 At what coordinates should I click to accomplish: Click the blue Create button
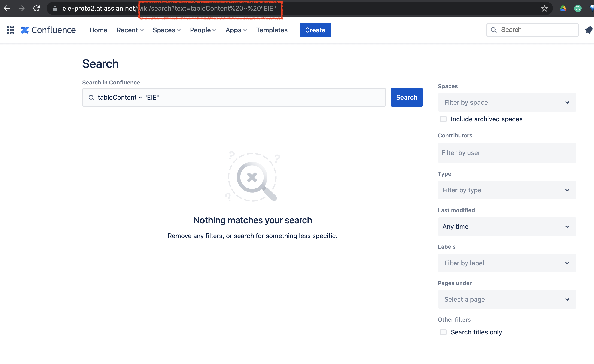[x=315, y=30]
